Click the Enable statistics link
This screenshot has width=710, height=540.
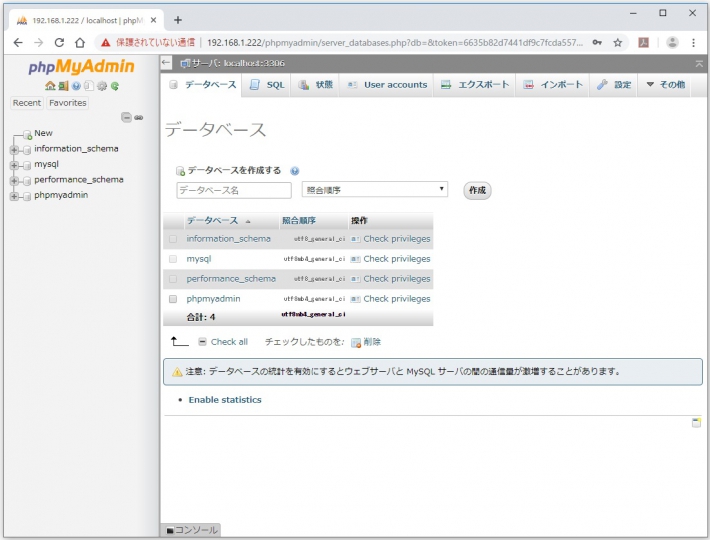pyautogui.click(x=225, y=400)
